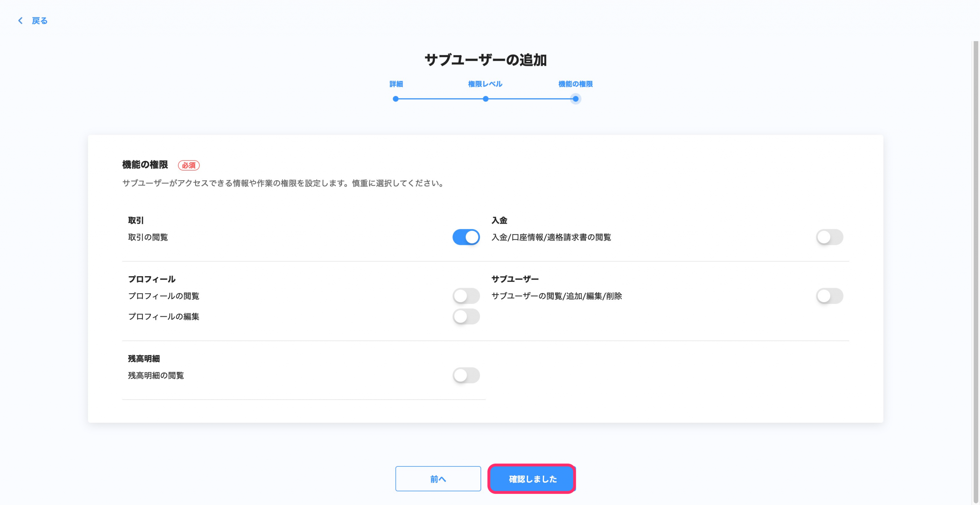Click the プロフィールの編集 label text
The height and width of the screenshot is (505, 980).
163,317
